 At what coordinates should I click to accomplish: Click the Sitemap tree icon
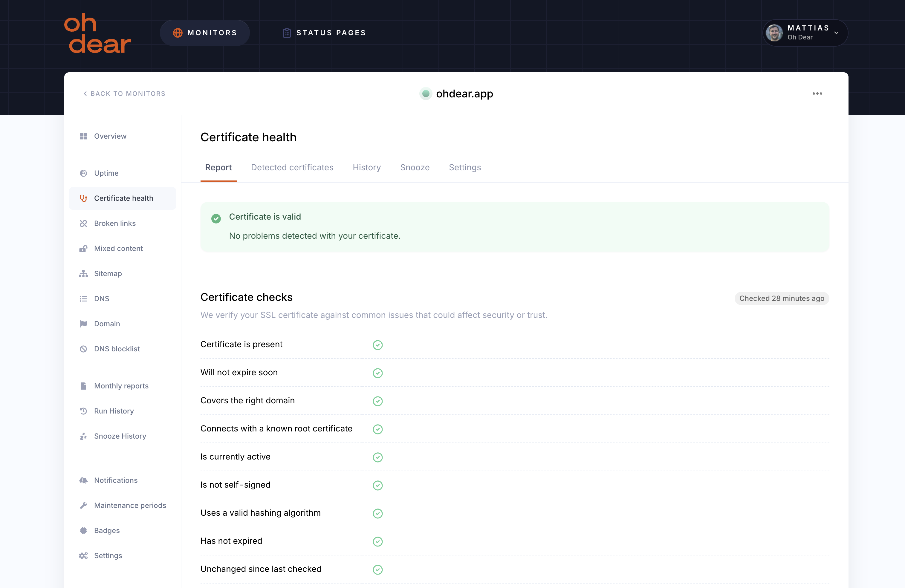pos(83,274)
